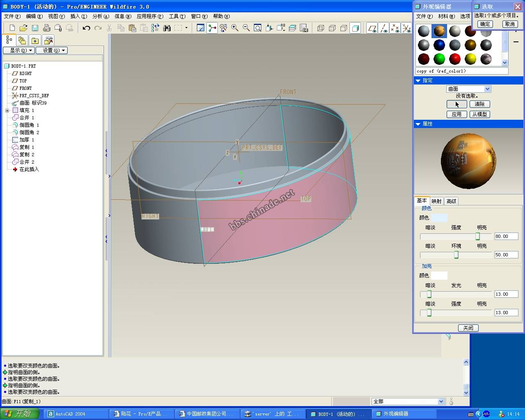Click the binoculars Find icon
The width and height of the screenshot is (525, 420).
tap(167, 28)
